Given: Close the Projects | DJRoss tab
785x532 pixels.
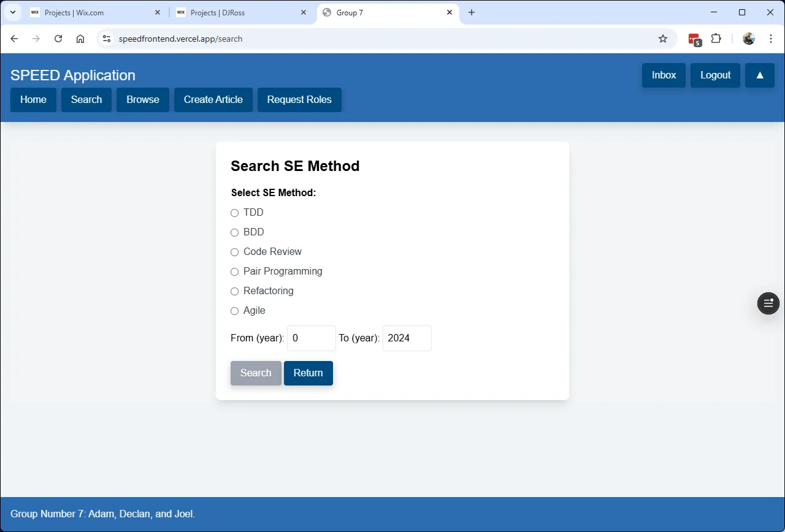Looking at the screenshot, I should click(304, 12).
